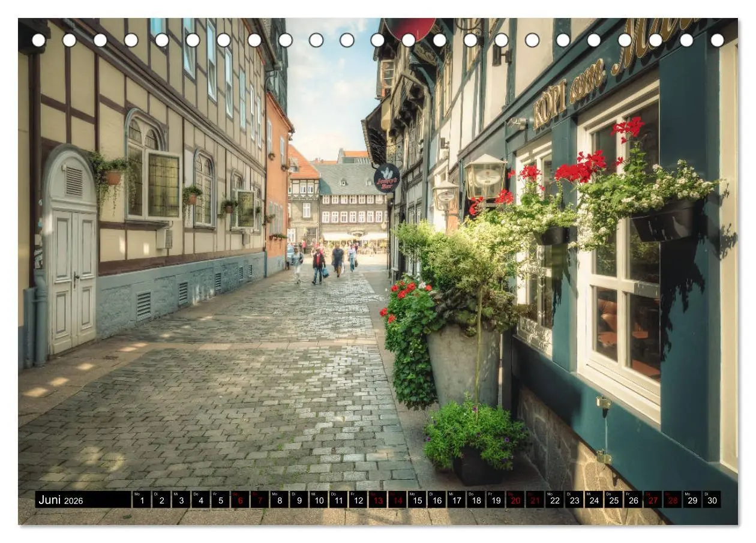Select red day 13 in the calendar strip
Viewport: 756px width, 543px height.
[x=378, y=500]
